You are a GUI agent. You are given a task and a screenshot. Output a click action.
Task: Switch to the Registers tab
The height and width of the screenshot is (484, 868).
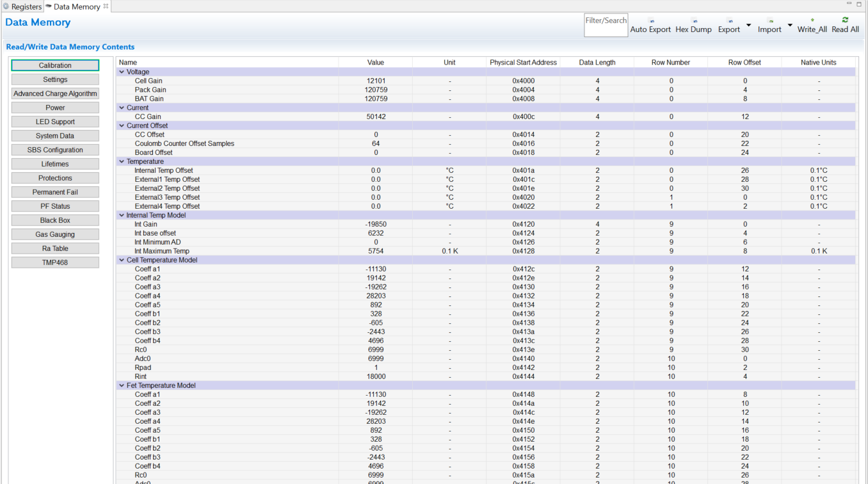[x=22, y=6]
